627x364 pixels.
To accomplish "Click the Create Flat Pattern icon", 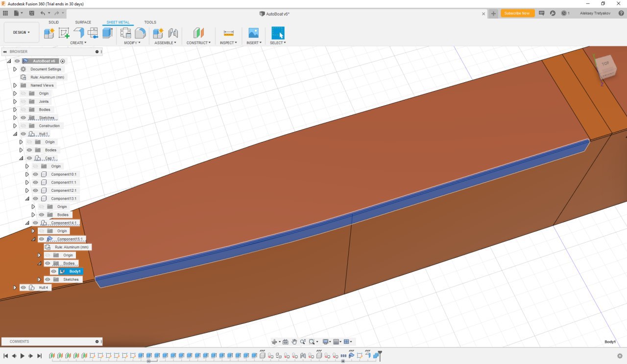I will [93, 33].
